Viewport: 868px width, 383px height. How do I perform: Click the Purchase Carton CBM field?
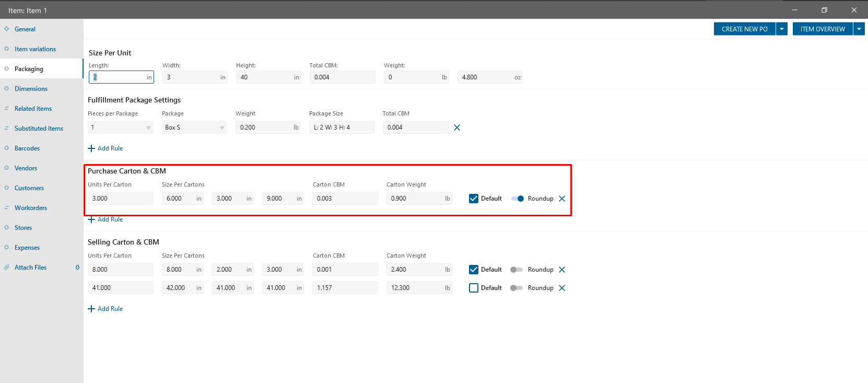coord(345,199)
